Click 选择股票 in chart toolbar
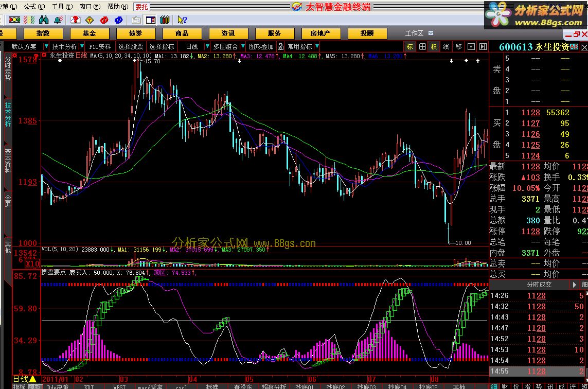The height and width of the screenshot is (389, 588). 131,46
